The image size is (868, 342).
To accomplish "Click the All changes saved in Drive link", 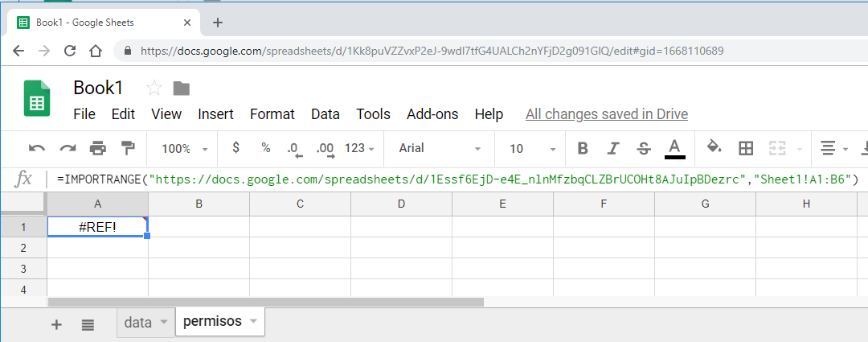I will coord(606,114).
